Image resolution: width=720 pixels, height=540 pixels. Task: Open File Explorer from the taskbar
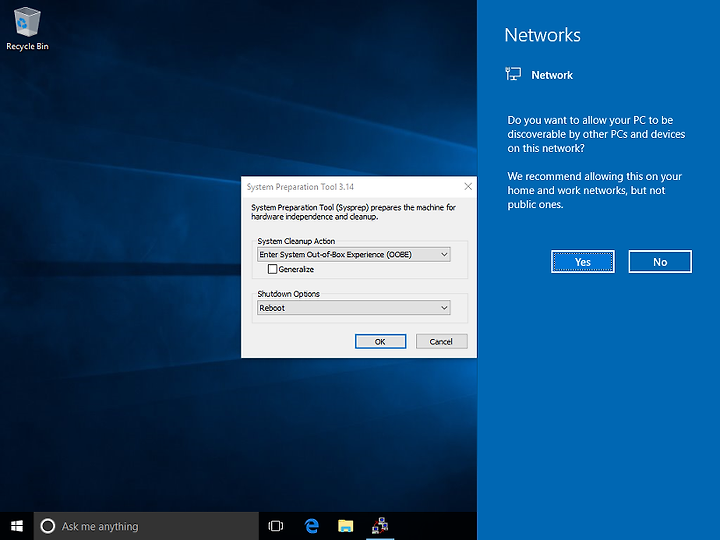tap(345, 526)
